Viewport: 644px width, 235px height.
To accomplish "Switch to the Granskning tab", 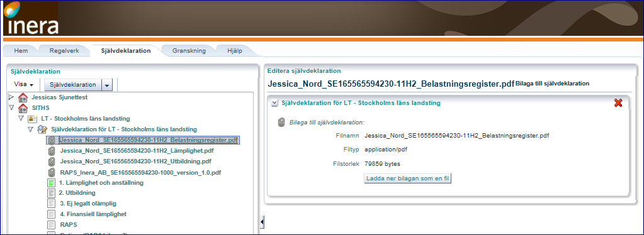I will point(188,51).
